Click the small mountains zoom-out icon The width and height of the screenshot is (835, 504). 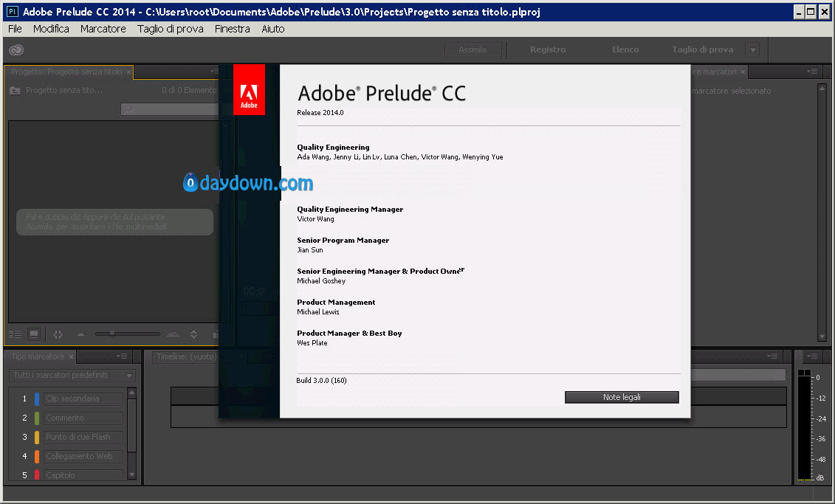81,334
